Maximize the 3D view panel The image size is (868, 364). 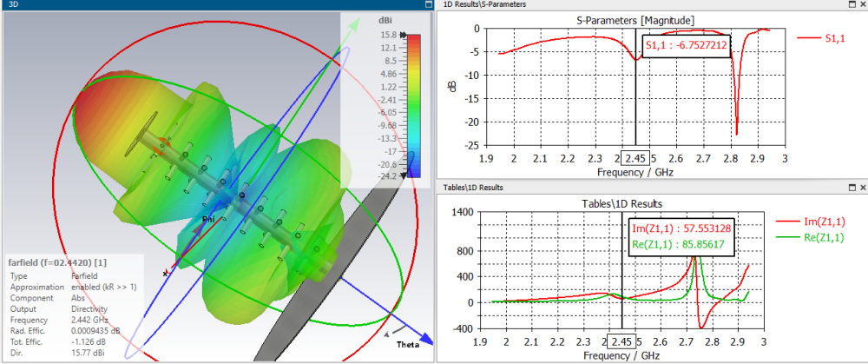pos(428,3)
